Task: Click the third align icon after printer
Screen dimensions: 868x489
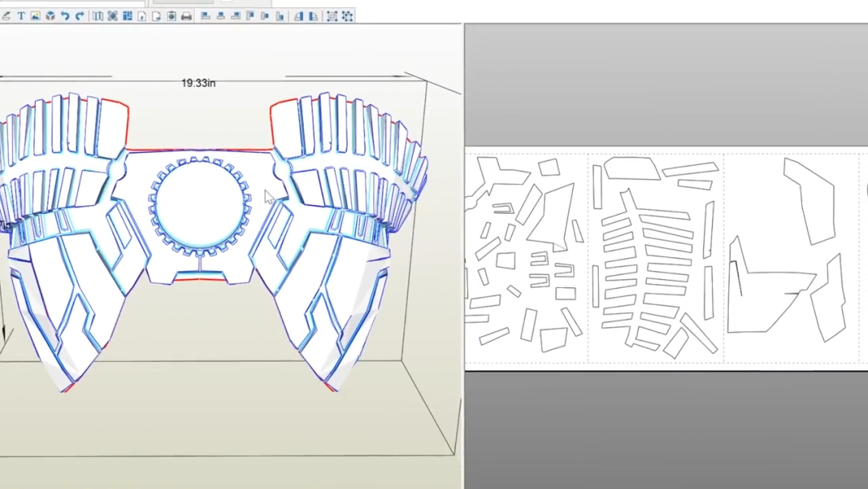Action: (x=235, y=16)
